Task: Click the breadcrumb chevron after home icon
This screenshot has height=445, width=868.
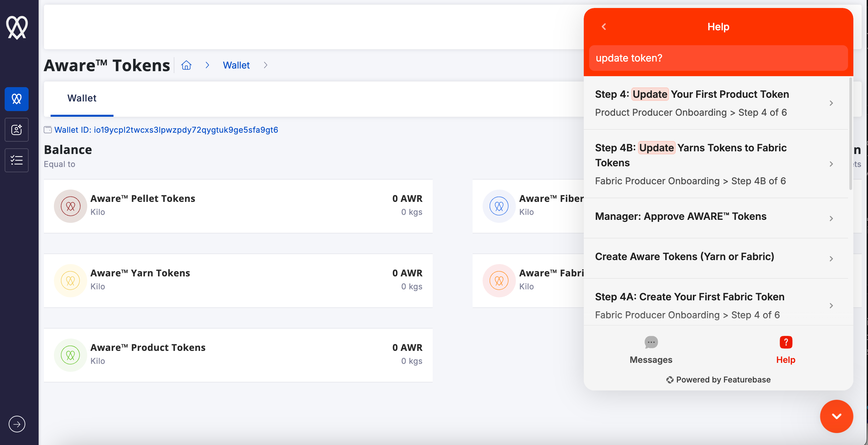Action: coord(207,65)
